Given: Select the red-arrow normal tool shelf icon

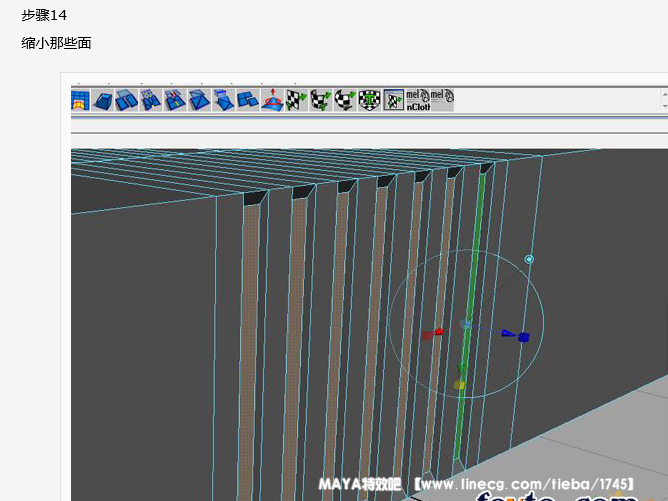Looking at the screenshot, I should coord(273,99).
